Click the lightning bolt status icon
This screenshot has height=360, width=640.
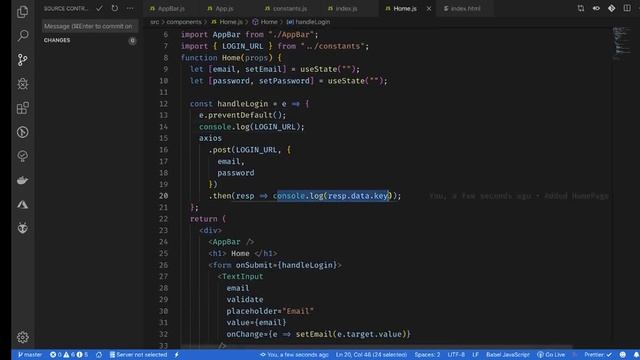click(177, 355)
